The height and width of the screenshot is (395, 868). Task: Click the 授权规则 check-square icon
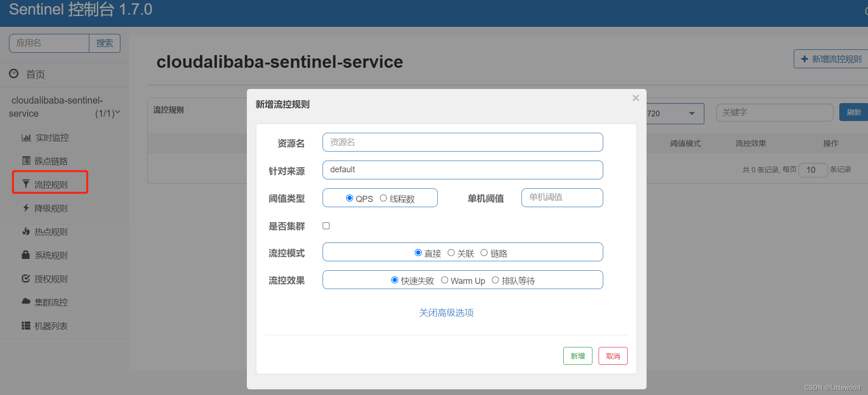pos(26,278)
